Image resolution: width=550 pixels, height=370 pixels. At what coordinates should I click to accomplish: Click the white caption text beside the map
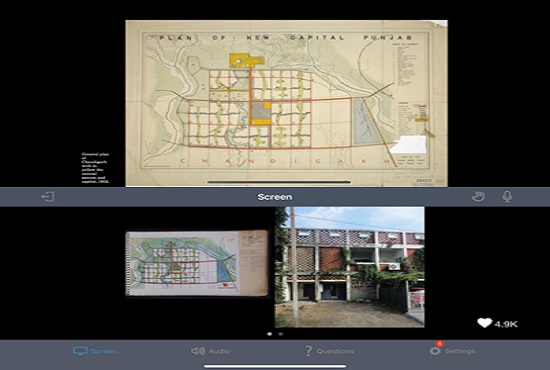point(95,168)
